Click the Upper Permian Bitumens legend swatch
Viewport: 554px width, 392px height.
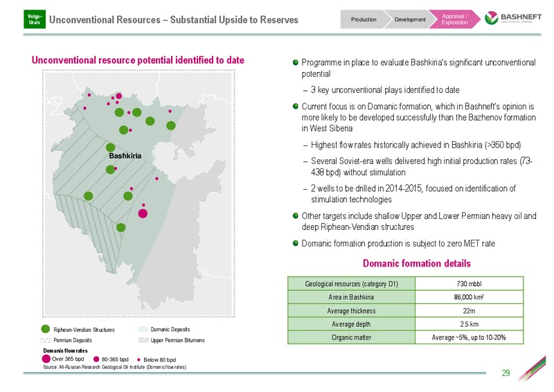click(143, 340)
